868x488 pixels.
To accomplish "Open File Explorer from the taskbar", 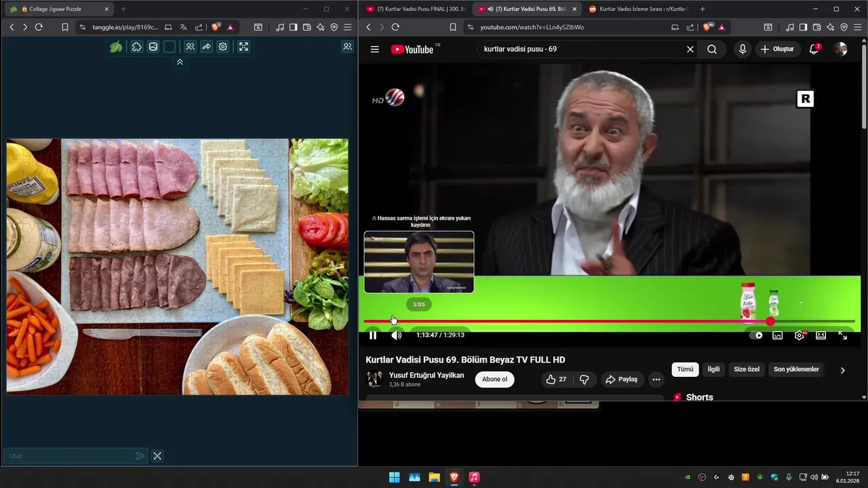I will 434,477.
